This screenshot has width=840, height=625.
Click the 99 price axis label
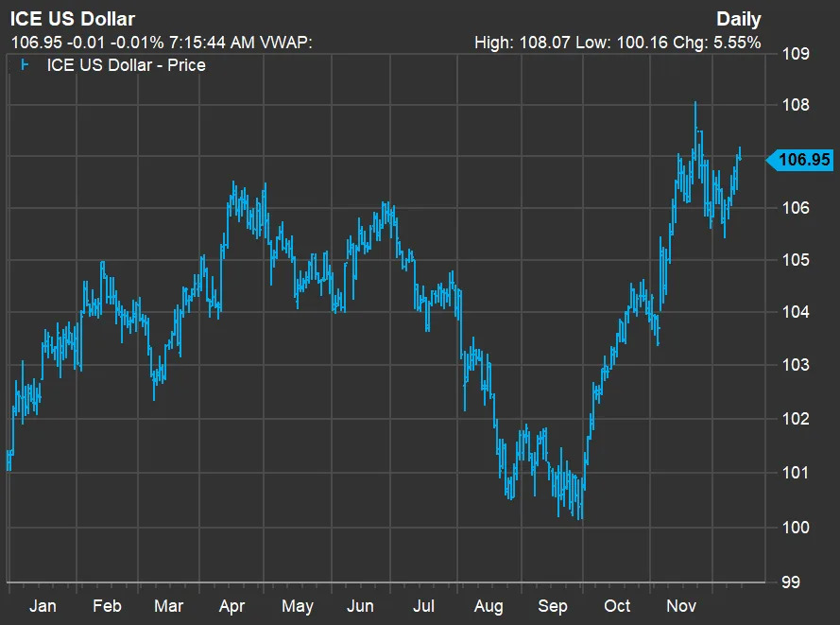(791, 582)
